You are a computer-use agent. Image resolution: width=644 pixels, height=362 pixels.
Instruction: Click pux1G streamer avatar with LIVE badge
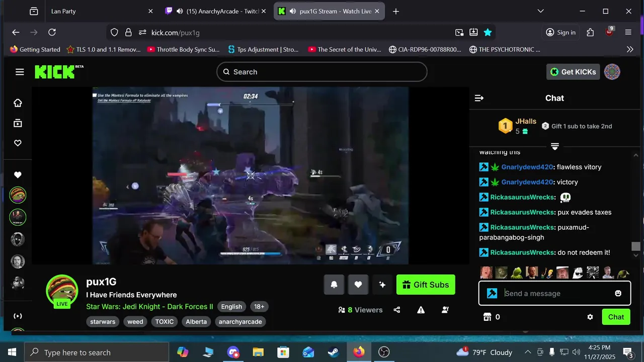62,292
